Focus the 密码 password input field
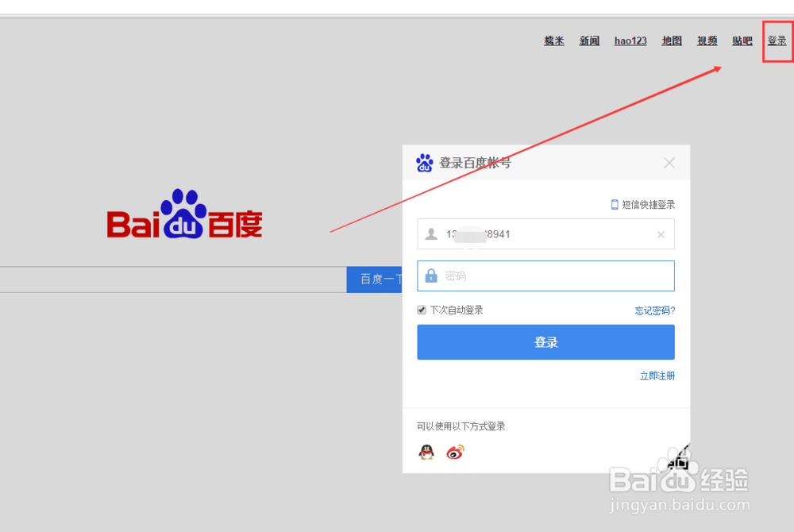Viewport: 794px width, 532px height. pyautogui.click(x=546, y=276)
